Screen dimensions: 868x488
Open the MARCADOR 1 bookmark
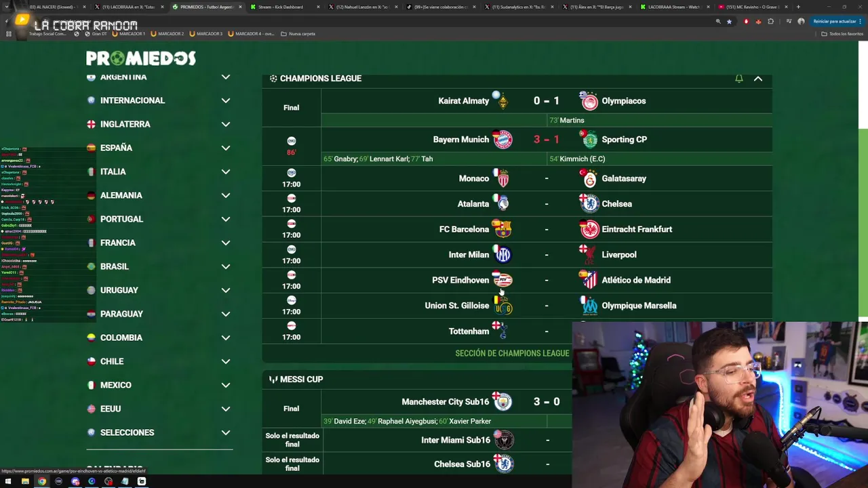pyautogui.click(x=128, y=34)
